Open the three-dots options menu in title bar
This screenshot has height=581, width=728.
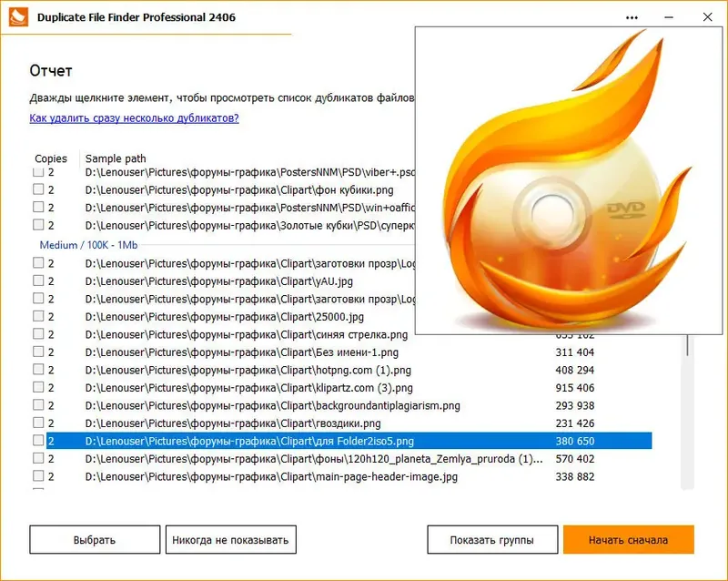coord(632,17)
